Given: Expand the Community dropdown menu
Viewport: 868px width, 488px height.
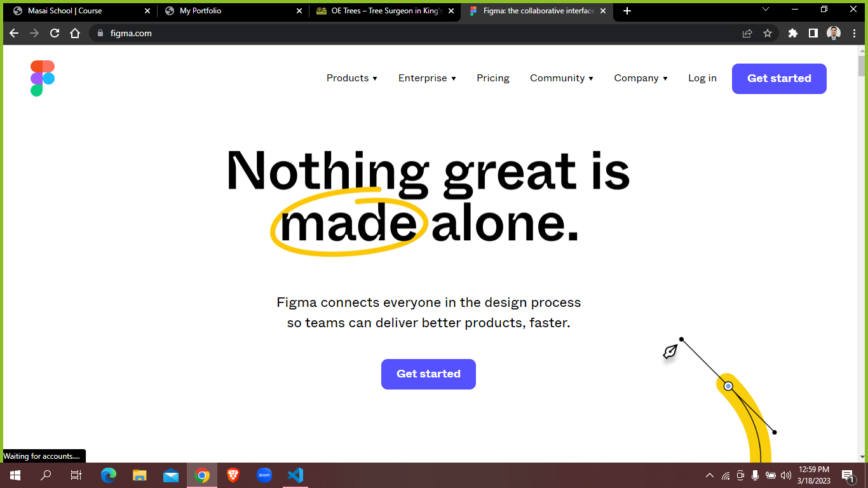Looking at the screenshot, I should coord(562,78).
